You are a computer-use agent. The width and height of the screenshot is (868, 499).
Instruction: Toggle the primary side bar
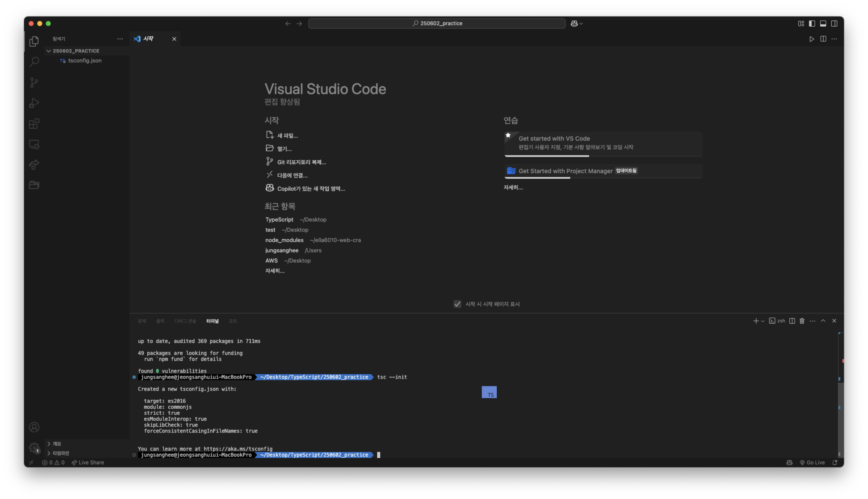pyautogui.click(x=812, y=24)
